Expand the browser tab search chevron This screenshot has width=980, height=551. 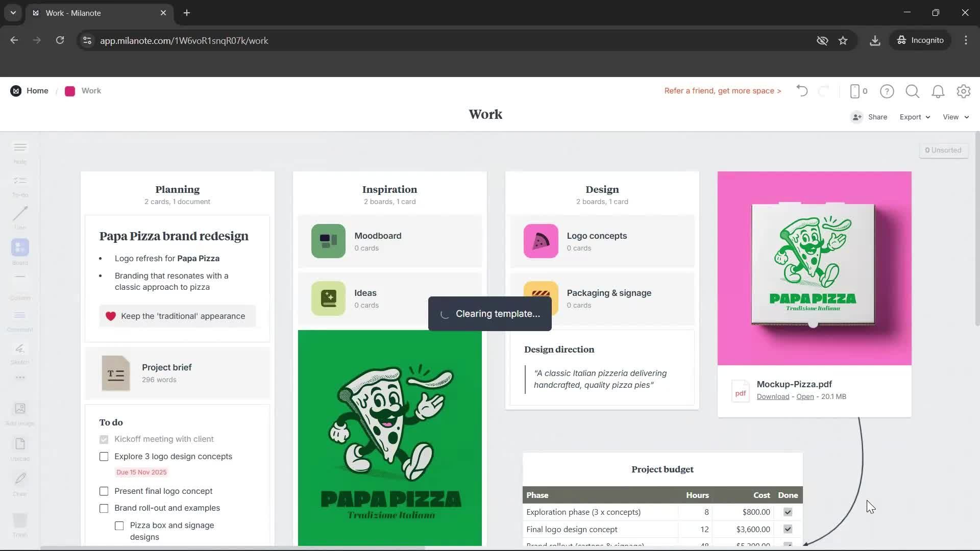(13, 13)
